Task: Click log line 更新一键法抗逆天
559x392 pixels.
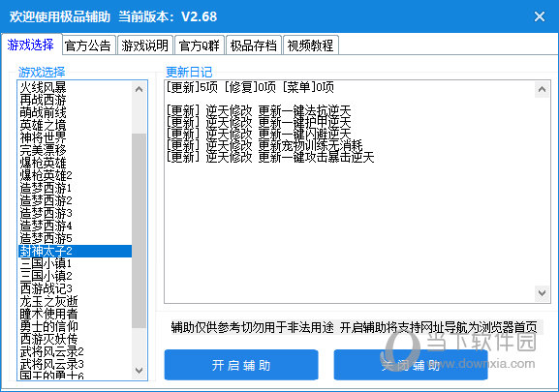Action: pos(259,110)
